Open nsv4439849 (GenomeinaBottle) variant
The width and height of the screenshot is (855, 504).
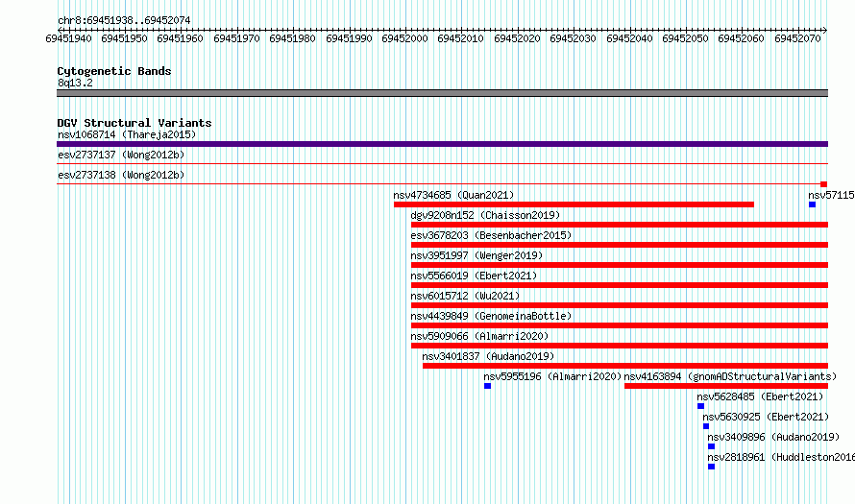click(x=491, y=316)
